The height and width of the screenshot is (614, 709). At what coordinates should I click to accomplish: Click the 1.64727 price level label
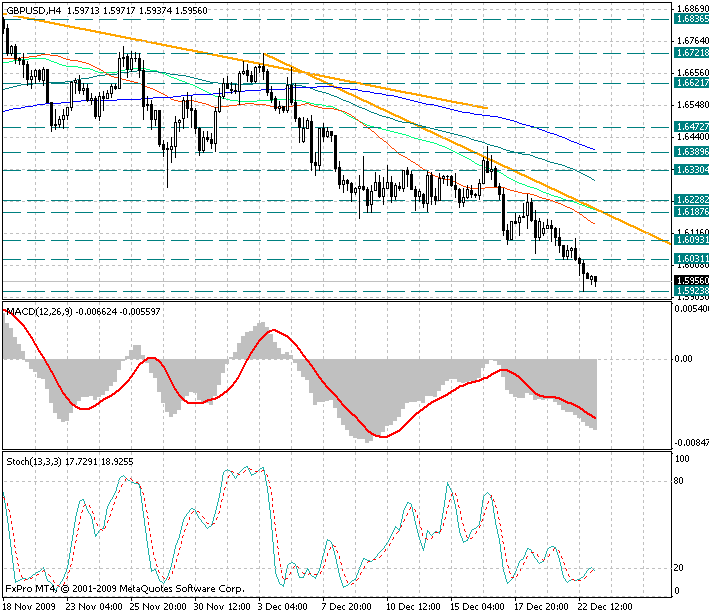691,127
